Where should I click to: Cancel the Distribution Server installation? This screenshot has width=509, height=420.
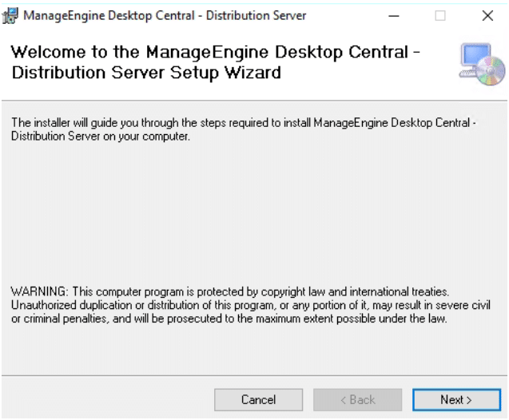click(x=258, y=399)
